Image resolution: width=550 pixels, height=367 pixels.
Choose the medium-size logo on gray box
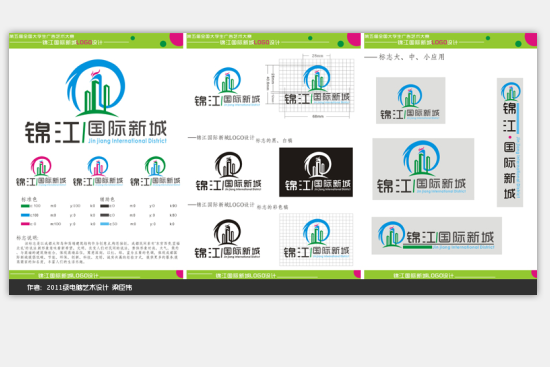pos(423,169)
